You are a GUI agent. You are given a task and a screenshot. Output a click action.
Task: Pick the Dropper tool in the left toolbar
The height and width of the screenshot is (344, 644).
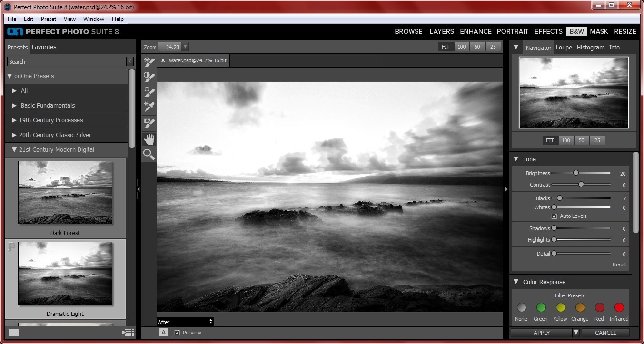pyautogui.click(x=149, y=107)
